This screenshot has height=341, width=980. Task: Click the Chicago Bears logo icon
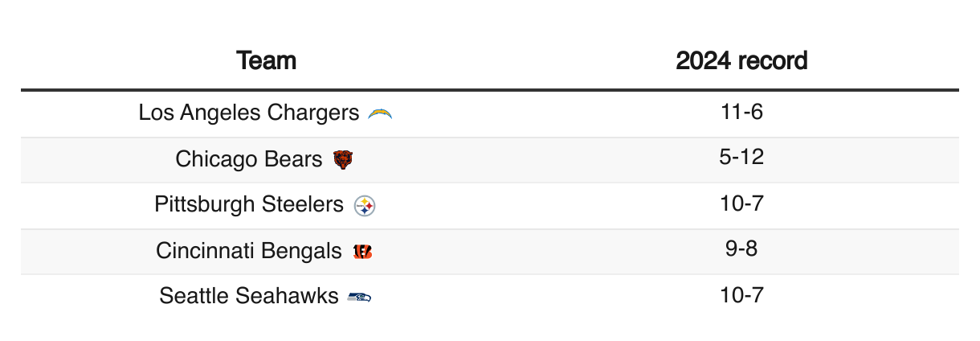[343, 160]
